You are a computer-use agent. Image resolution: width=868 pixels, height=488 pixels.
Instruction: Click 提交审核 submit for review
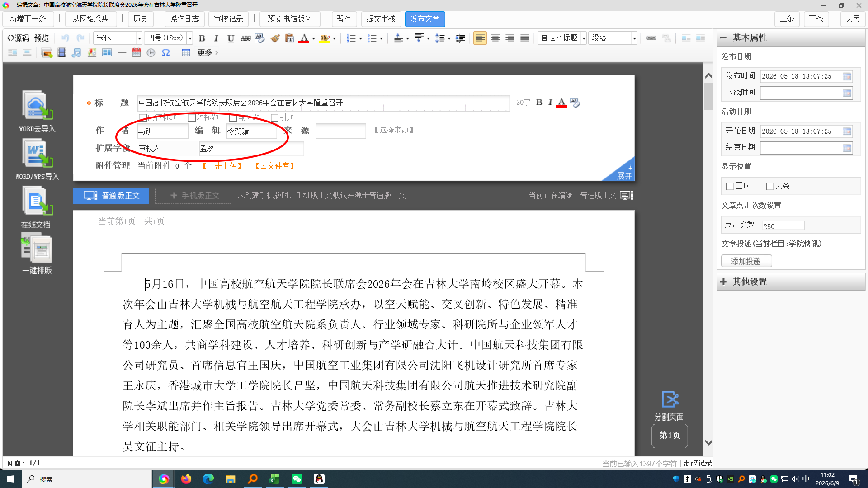(x=381, y=19)
